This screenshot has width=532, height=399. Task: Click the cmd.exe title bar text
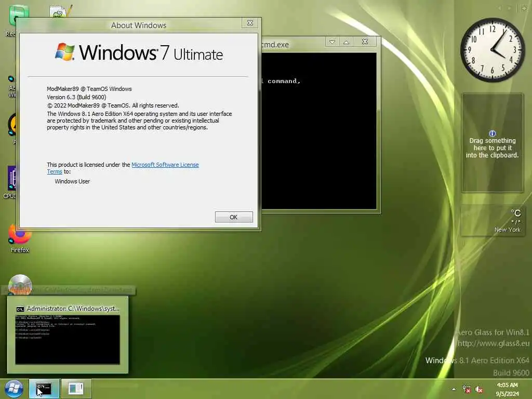click(x=275, y=45)
